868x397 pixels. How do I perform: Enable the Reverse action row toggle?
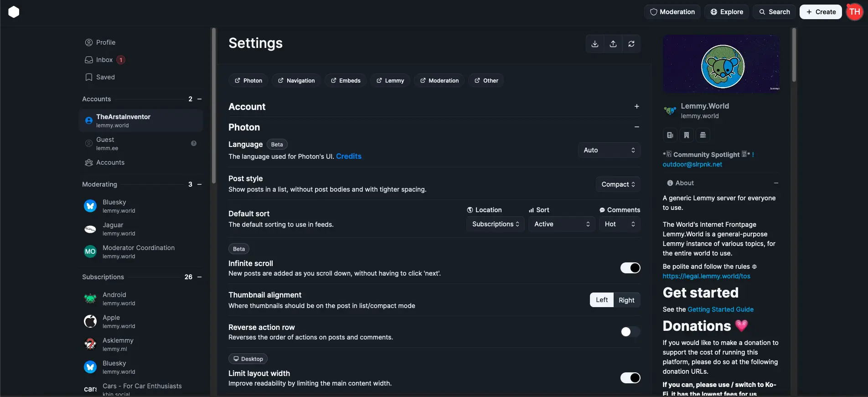point(630,332)
